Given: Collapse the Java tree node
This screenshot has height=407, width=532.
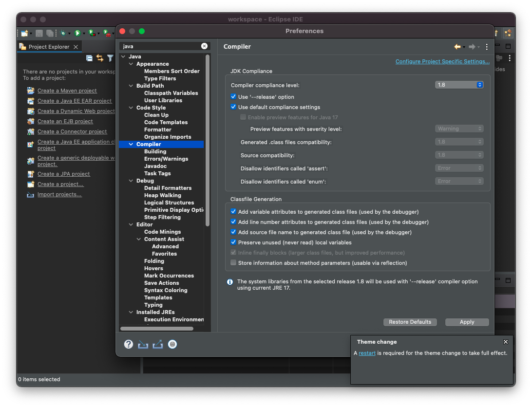Looking at the screenshot, I should click(123, 56).
